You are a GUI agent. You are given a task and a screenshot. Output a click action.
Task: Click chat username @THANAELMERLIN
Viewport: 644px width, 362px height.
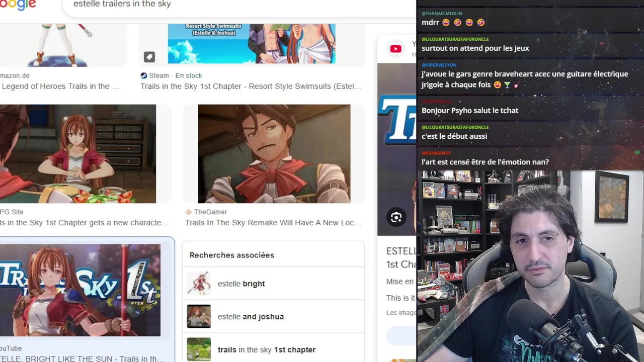(x=442, y=14)
